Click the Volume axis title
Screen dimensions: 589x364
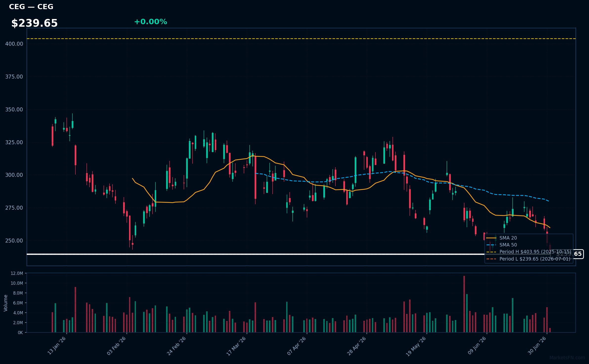(6, 303)
